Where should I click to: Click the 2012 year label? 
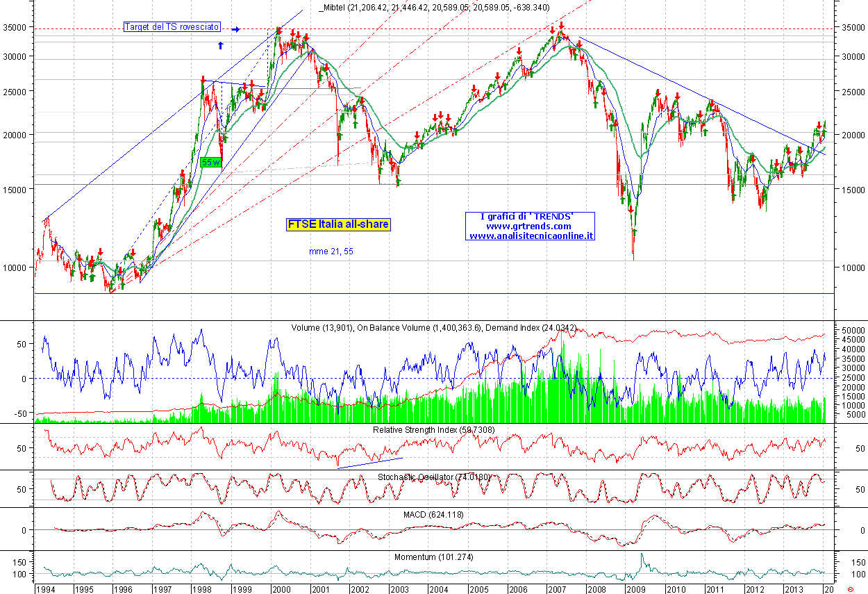754,589
